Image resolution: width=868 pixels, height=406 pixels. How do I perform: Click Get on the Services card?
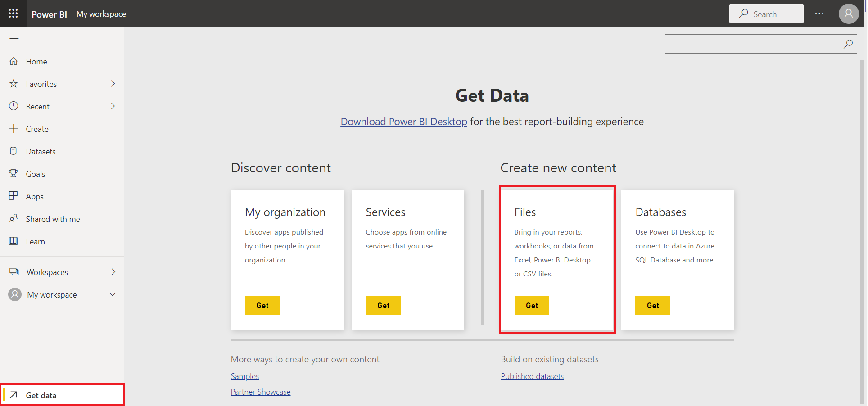[383, 305]
